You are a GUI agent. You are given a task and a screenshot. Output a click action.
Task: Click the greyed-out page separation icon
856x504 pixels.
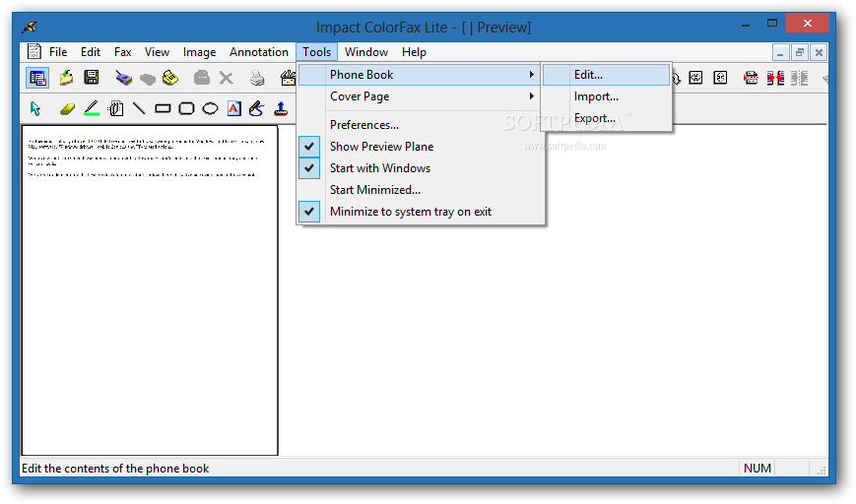pos(799,78)
